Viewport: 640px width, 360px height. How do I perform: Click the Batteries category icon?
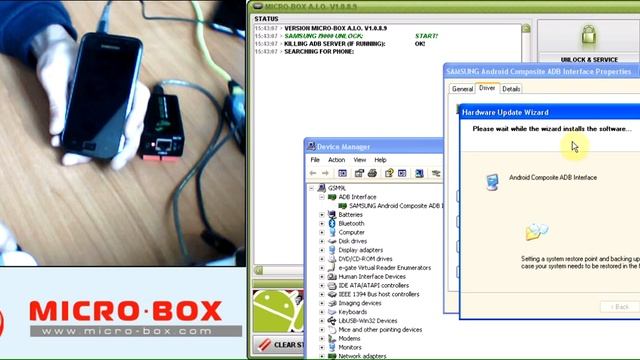point(332,214)
